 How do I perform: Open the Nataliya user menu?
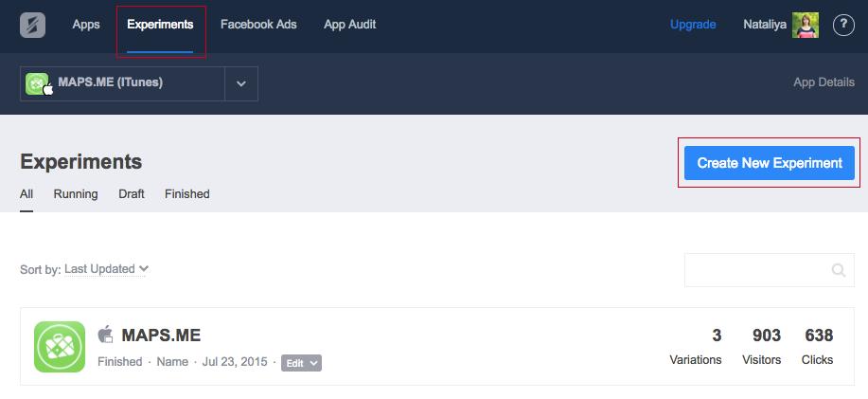(x=765, y=25)
